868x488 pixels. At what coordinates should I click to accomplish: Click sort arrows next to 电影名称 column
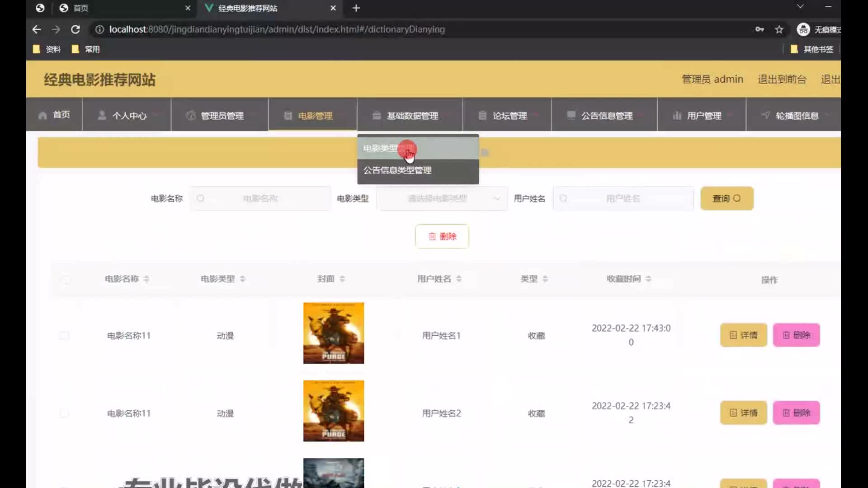coord(146,279)
